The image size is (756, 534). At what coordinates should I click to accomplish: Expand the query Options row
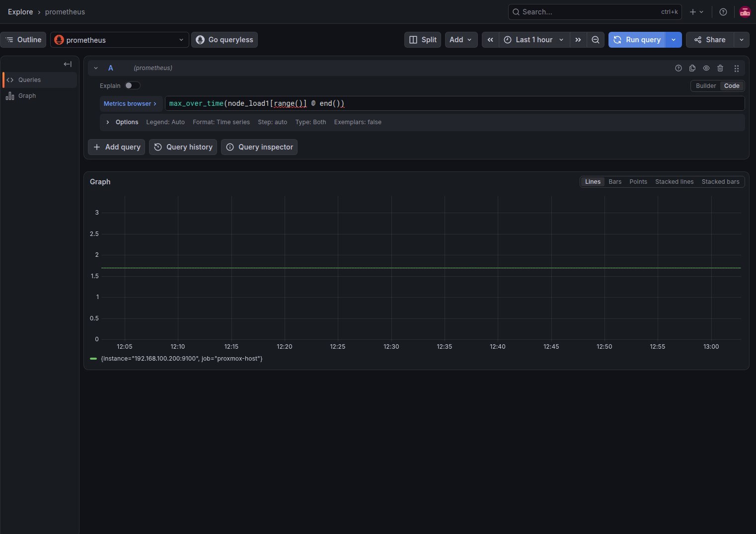tap(422, 122)
